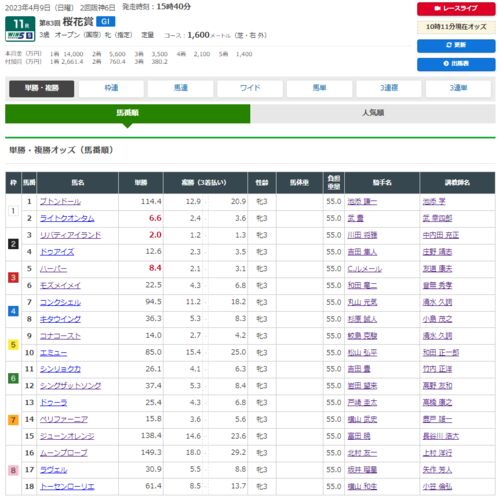This screenshot has width=499, height=500.
Task: Open horse link ジューンオレンジ
Action: [67, 436]
